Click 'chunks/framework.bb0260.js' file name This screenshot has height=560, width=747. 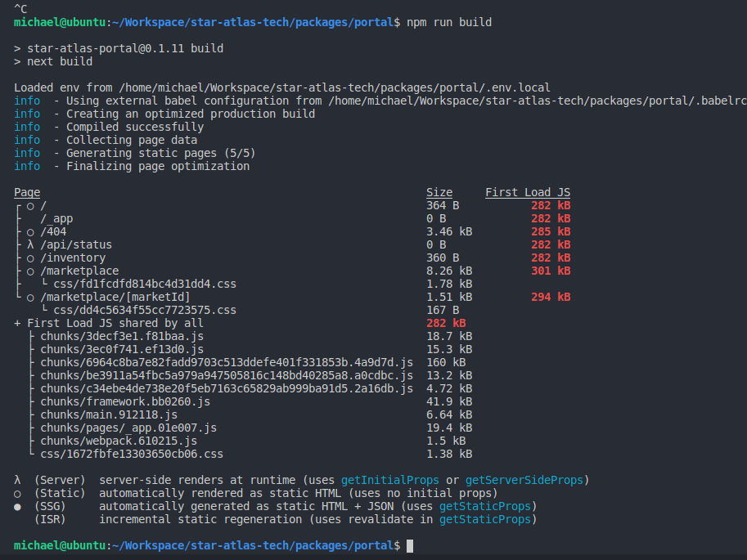[125, 402]
